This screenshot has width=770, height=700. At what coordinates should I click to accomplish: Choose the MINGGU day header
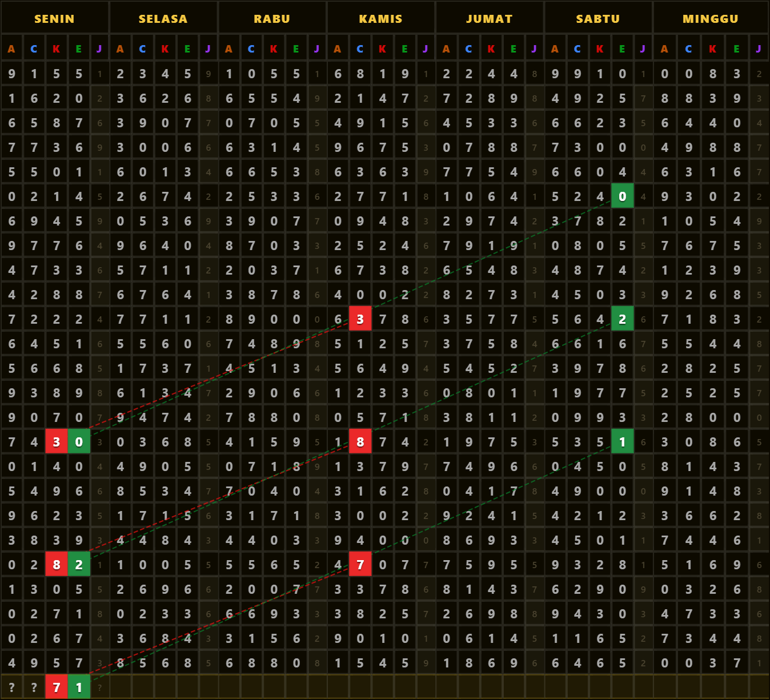(710, 18)
